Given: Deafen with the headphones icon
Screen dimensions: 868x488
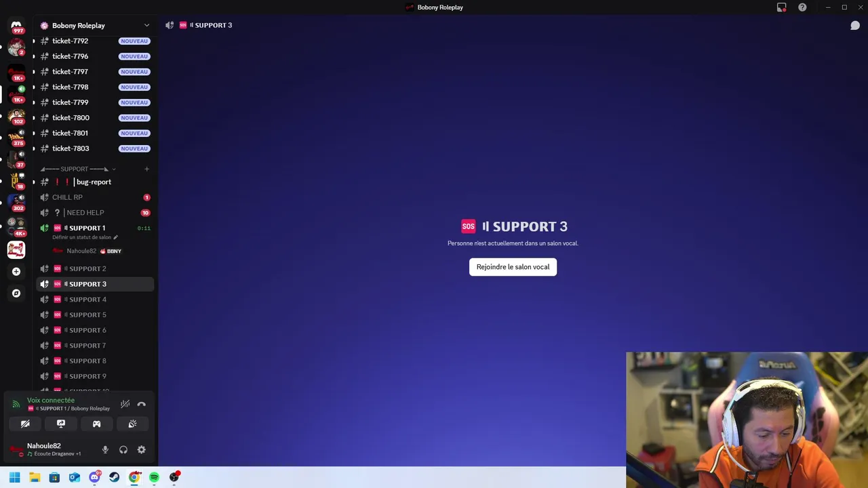Looking at the screenshot, I should point(123,449).
